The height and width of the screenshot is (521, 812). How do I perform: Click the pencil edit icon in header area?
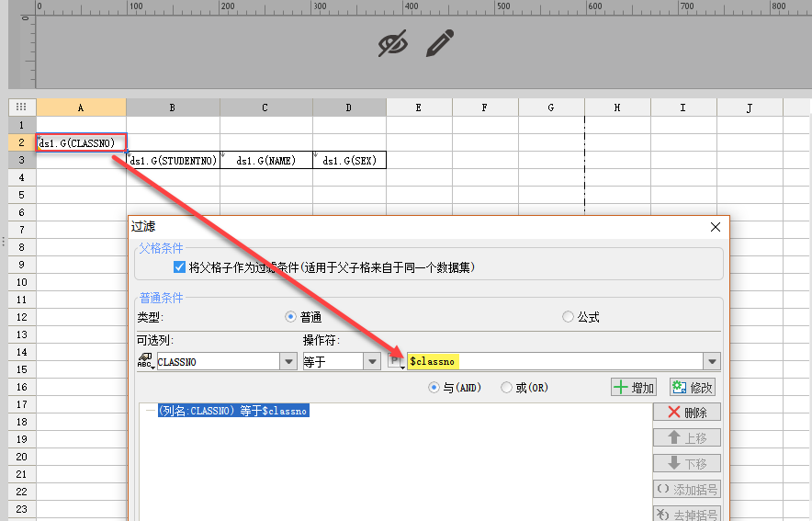coord(440,43)
